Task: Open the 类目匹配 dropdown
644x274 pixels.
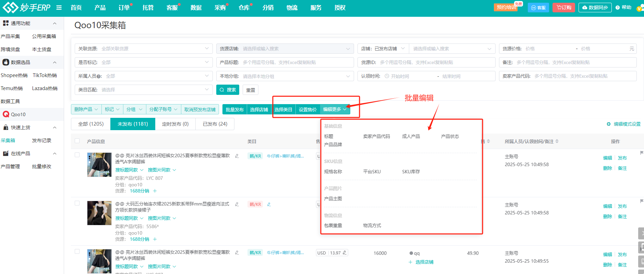Action: (x=144, y=90)
